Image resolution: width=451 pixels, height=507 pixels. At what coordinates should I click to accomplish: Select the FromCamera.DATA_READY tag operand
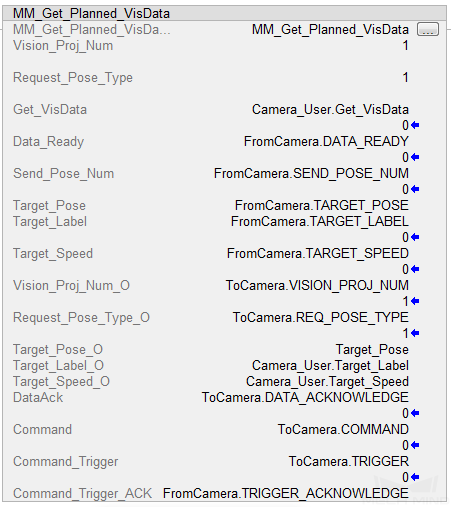click(x=326, y=142)
